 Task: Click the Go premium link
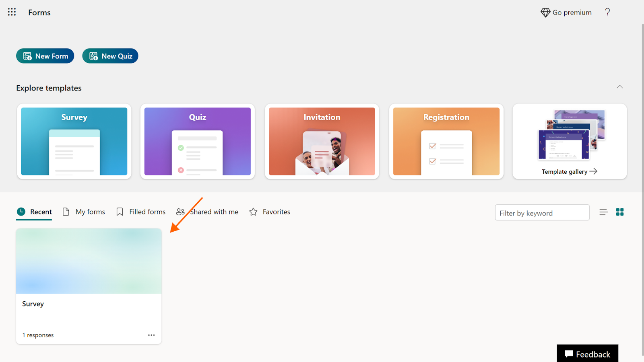566,12
